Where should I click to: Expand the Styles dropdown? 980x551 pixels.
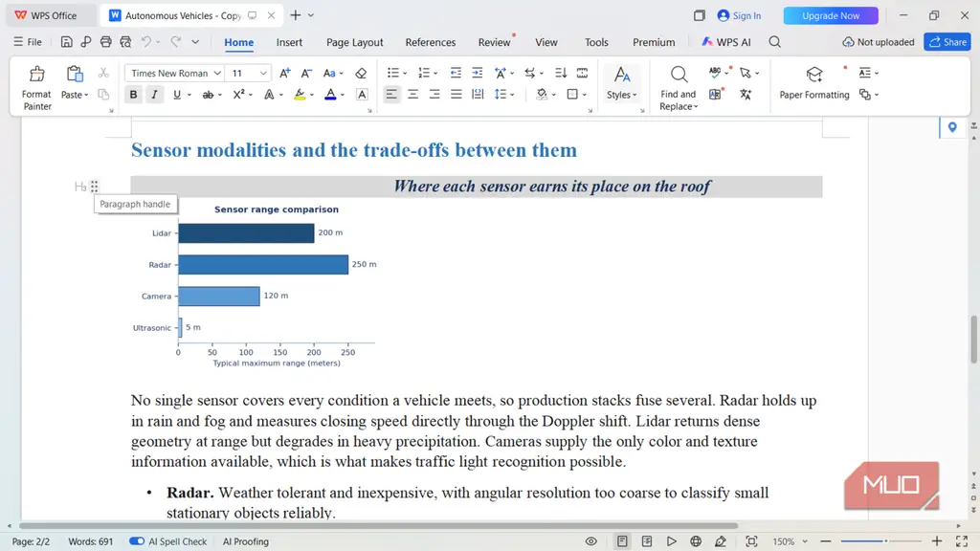622,95
